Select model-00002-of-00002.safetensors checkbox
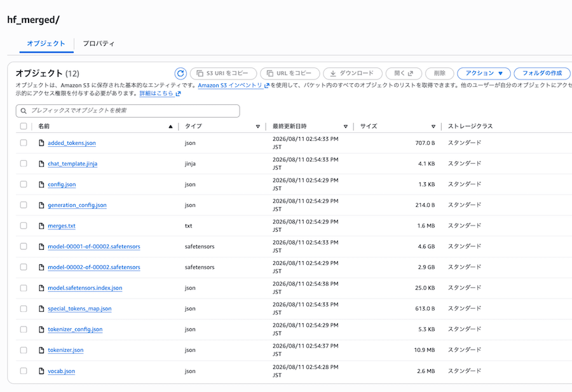The height and width of the screenshot is (392, 572). (24, 267)
